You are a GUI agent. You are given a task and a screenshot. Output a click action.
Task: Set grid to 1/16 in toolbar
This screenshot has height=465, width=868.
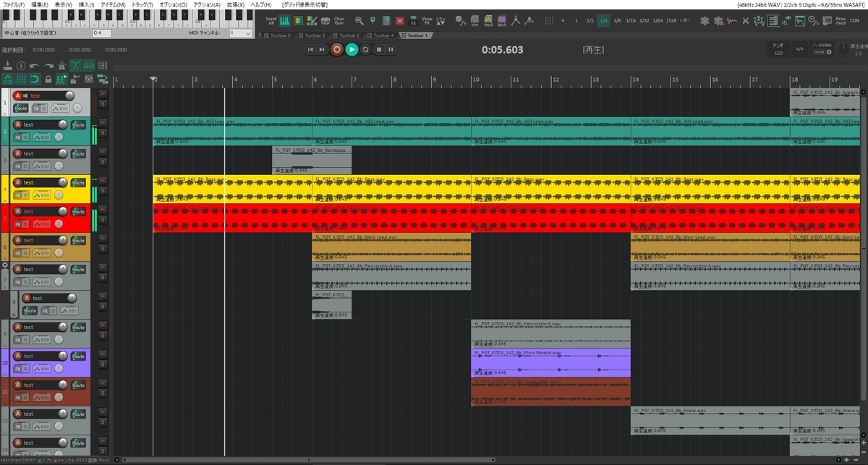(x=631, y=20)
